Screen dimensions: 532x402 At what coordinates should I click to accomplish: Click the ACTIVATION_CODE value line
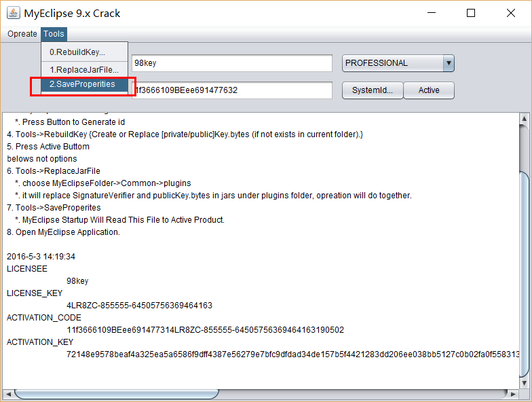[x=205, y=330]
